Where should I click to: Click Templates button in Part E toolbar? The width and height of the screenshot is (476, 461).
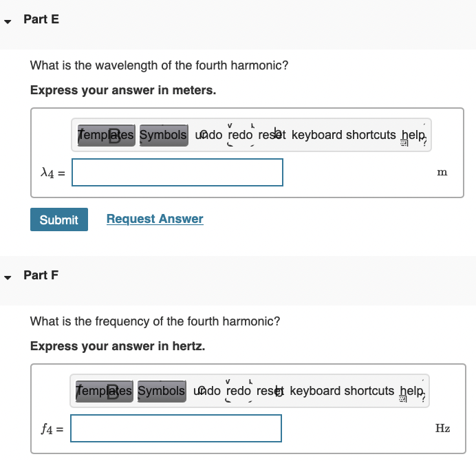106,135
